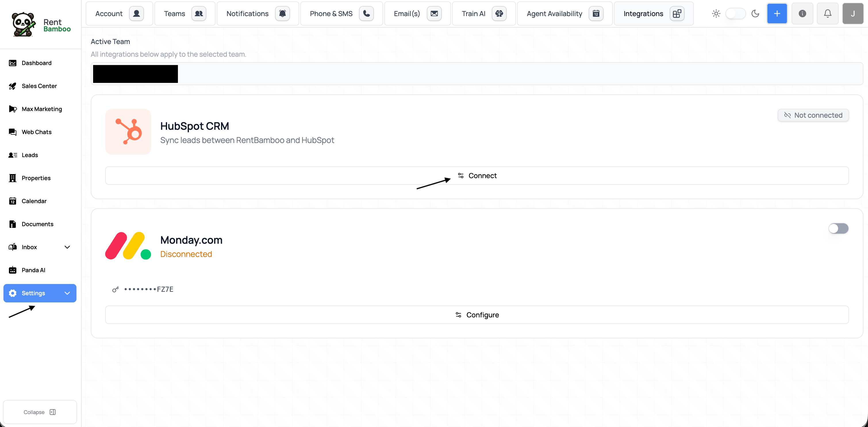Click the Phone & SMS handset icon
This screenshot has height=427, width=868.
tap(366, 14)
